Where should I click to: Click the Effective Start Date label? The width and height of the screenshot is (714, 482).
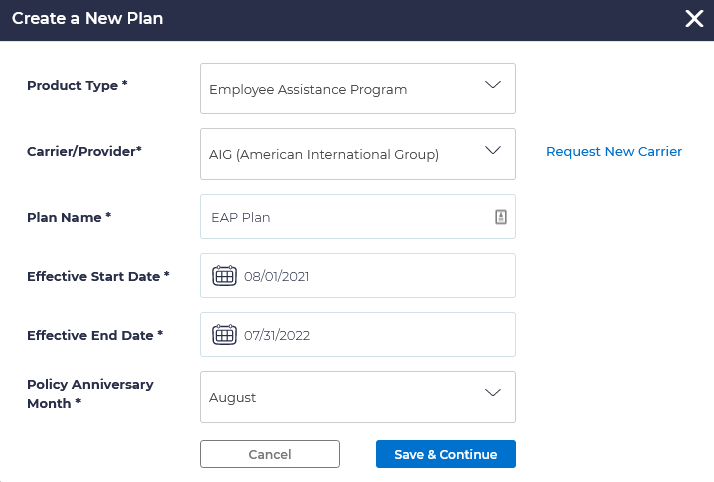(x=98, y=276)
